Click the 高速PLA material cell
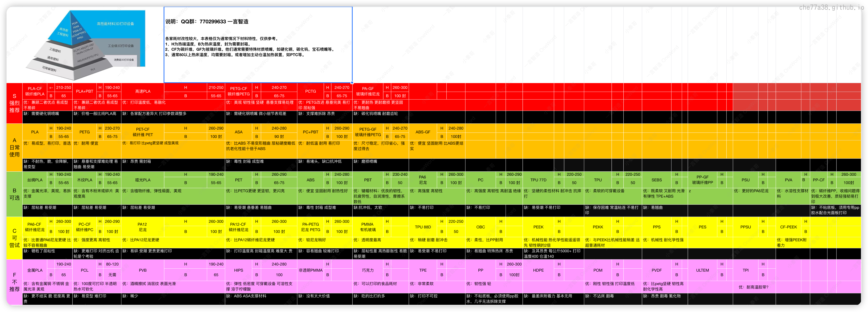This screenshot has height=312, width=868. (143, 91)
